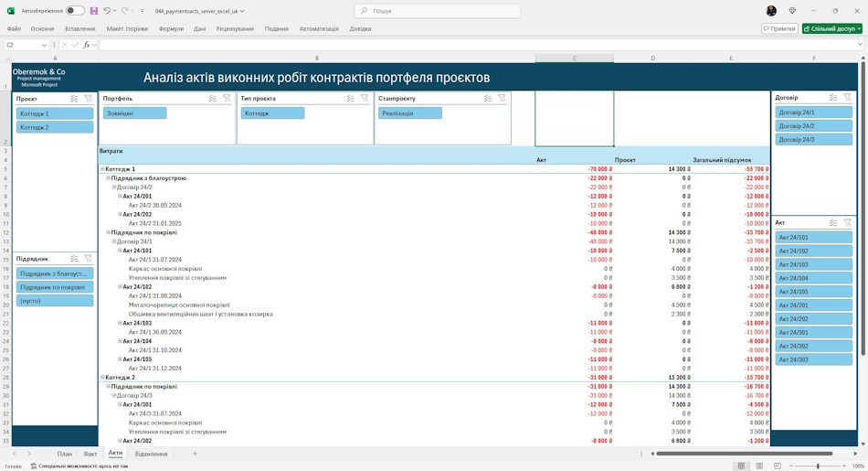Click the Undo arrow icon
868x471 pixels.
point(107,11)
